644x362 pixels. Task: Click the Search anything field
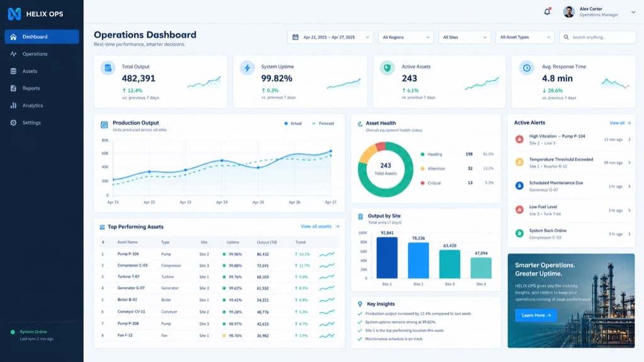(x=597, y=37)
